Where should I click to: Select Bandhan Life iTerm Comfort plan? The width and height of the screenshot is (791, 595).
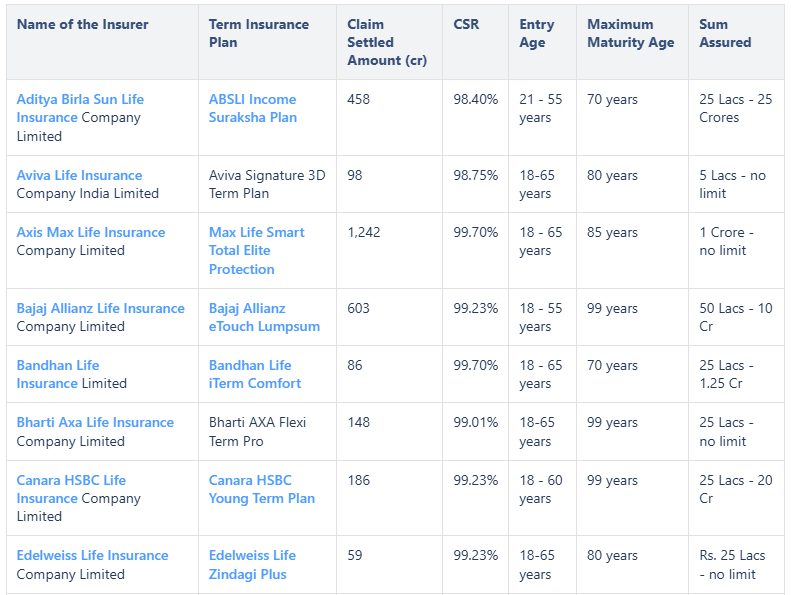click(254, 374)
